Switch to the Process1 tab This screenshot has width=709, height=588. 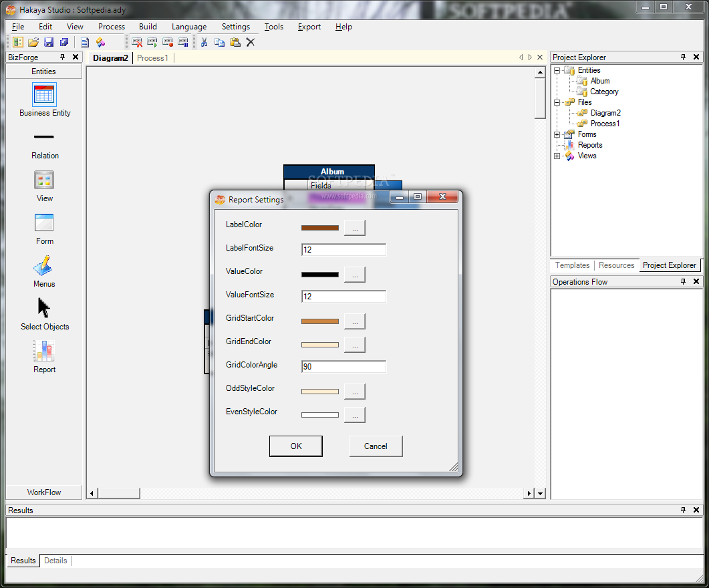coord(152,58)
